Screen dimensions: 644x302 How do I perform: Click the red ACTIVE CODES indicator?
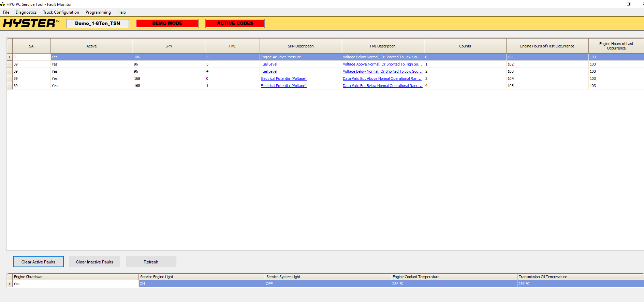point(235,24)
